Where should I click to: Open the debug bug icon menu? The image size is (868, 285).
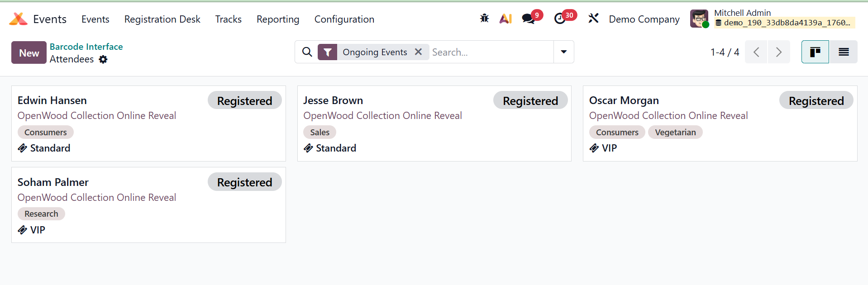click(x=484, y=19)
